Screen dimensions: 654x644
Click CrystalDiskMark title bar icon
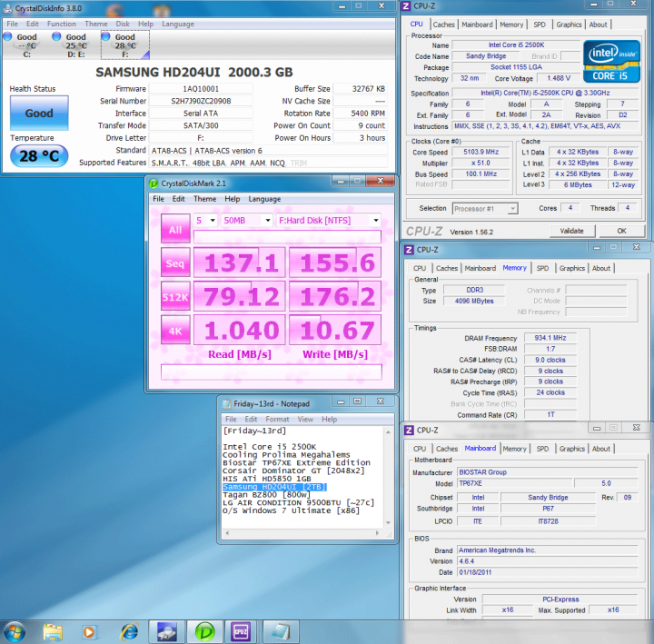click(x=154, y=183)
